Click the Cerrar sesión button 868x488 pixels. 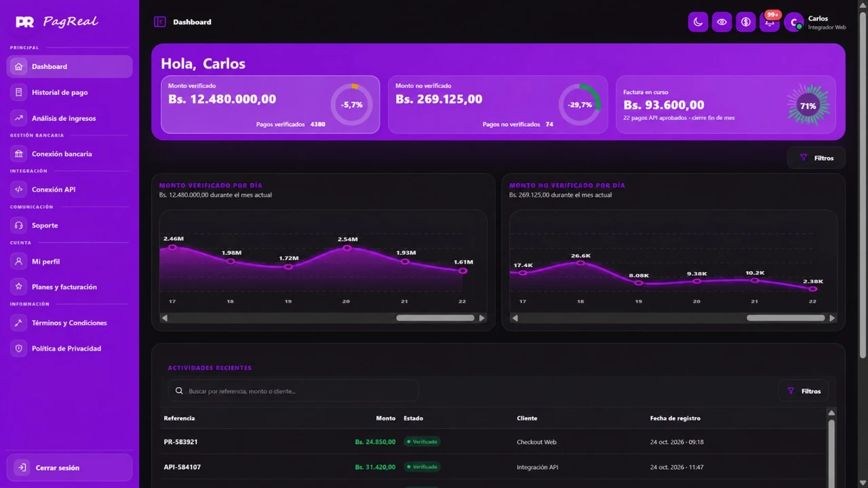[x=69, y=468]
